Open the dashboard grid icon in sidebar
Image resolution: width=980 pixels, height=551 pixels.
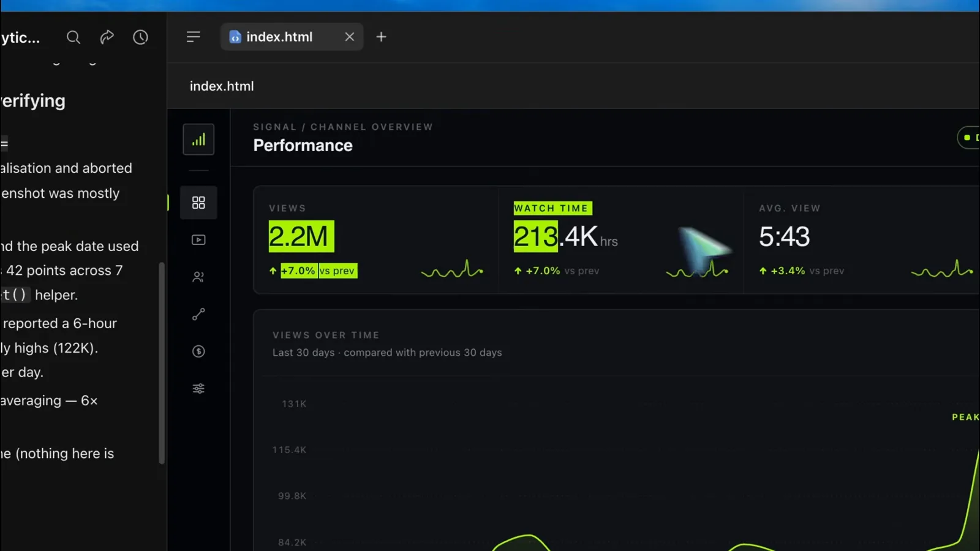(198, 203)
